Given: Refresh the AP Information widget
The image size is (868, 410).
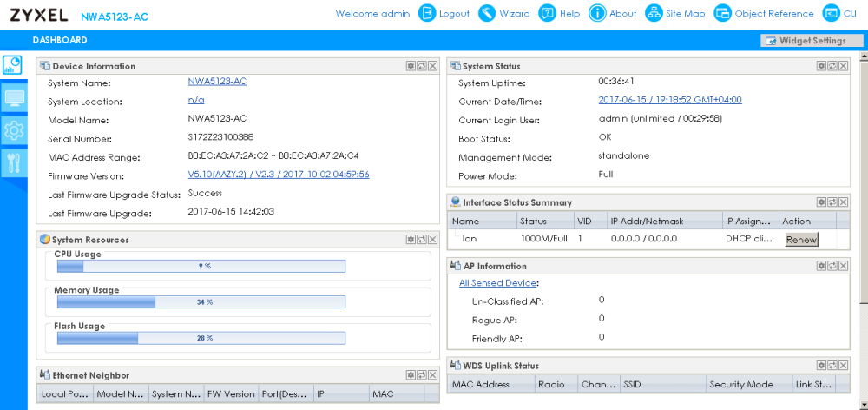Looking at the screenshot, I should coord(832,266).
